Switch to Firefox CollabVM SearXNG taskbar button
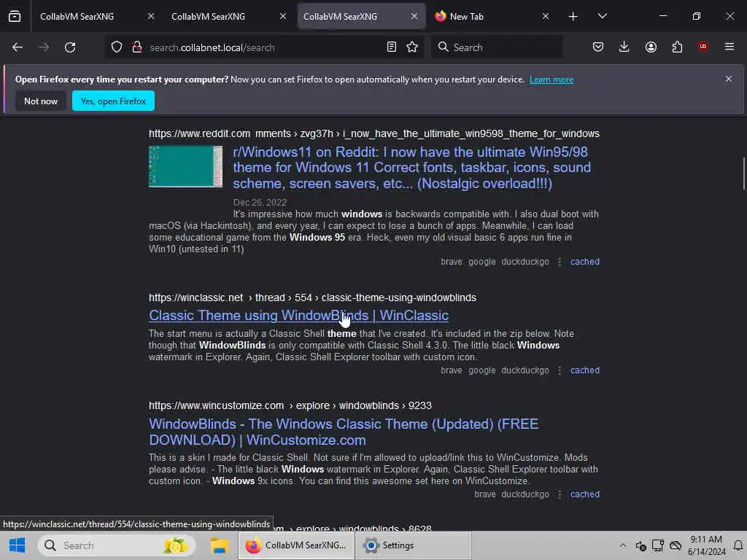 pos(296,545)
